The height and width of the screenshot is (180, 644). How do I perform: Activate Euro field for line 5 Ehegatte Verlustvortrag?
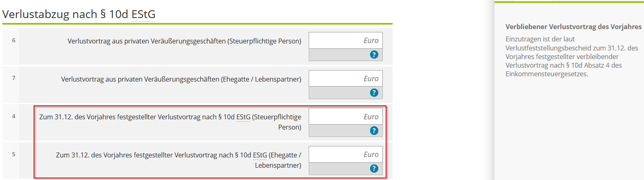click(x=346, y=155)
